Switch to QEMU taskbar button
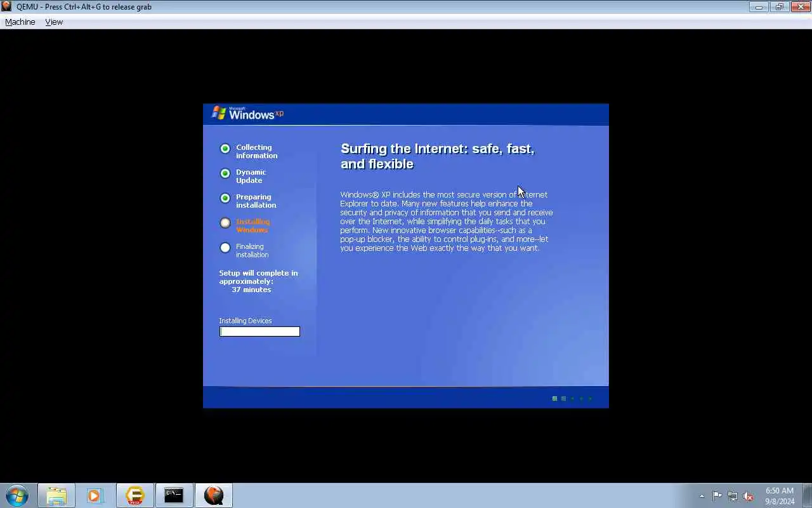Screen dimensions: 812x508 214,495
